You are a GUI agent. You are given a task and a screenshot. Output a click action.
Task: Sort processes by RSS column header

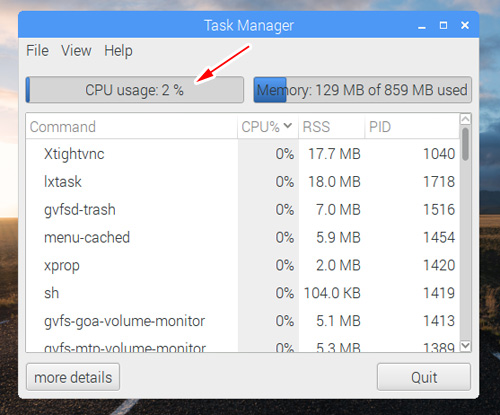click(x=331, y=127)
